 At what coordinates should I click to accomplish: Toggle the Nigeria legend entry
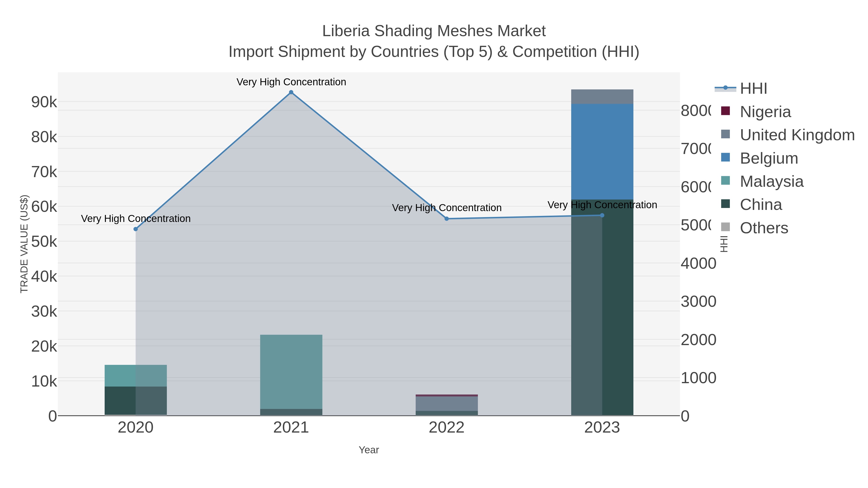pos(756,112)
